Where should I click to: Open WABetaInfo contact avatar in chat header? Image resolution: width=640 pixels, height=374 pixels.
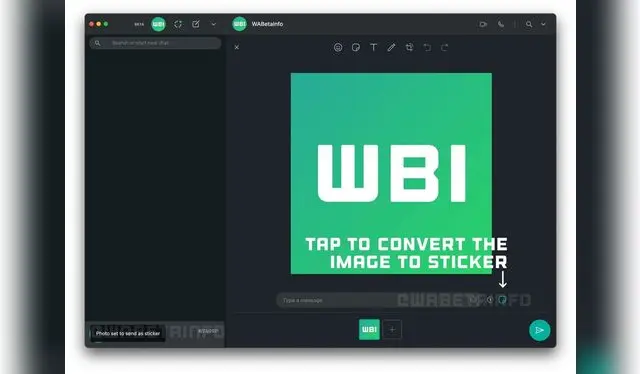tap(240, 24)
